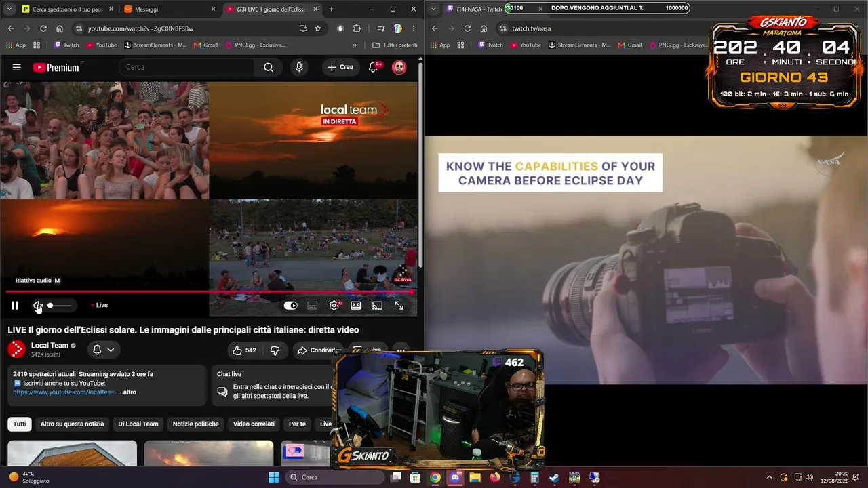The image size is (868, 488).
Task: Adjust the YouTube volume slider
Action: (59, 306)
